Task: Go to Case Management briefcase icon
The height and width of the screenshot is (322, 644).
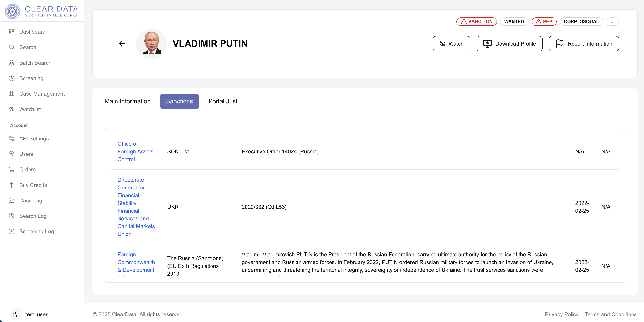Action: point(12,94)
